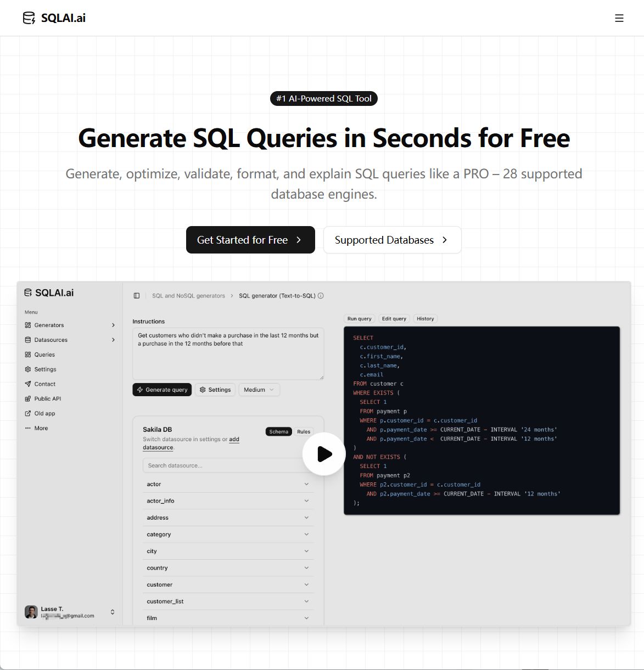Click the info icon beside SQL generator
The image size is (644, 670).
point(321,296)
